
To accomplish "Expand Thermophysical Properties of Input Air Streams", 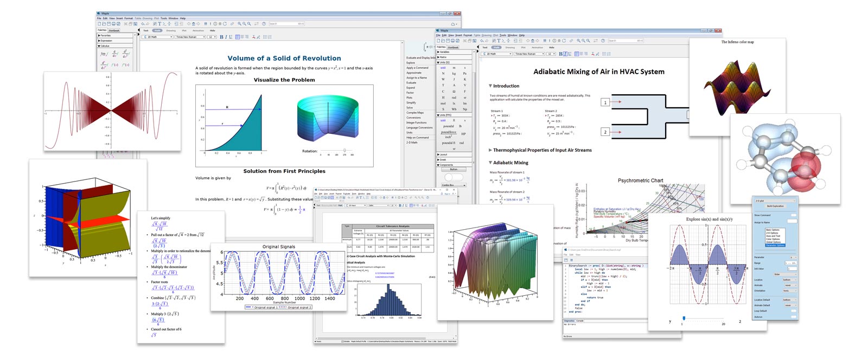I will pos(490,150).
